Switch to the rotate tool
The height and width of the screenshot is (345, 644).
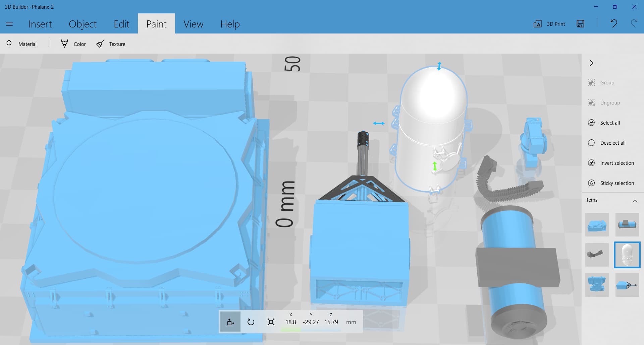(251, 322)
